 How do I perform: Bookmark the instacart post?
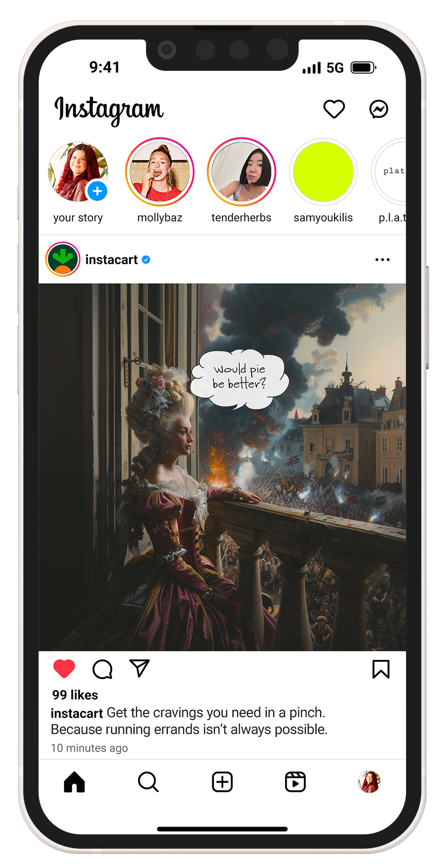pyautogui.click(x=381, y=669)
